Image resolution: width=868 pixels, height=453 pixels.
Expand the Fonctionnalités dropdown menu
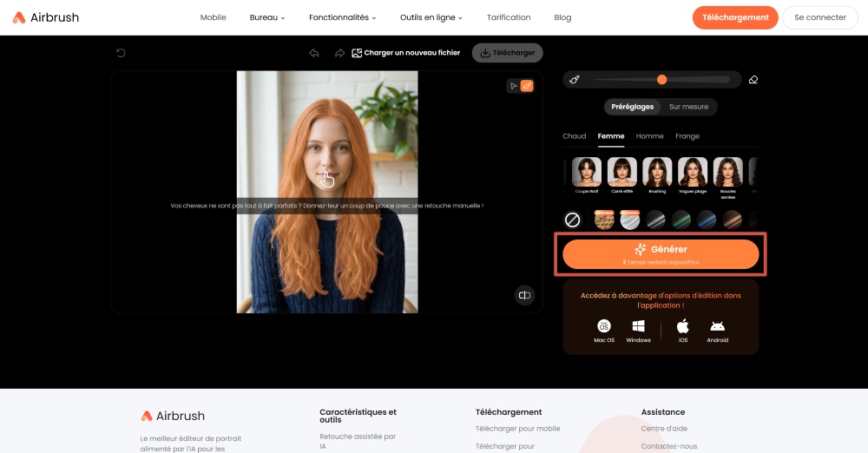click(x=342, y=17)
